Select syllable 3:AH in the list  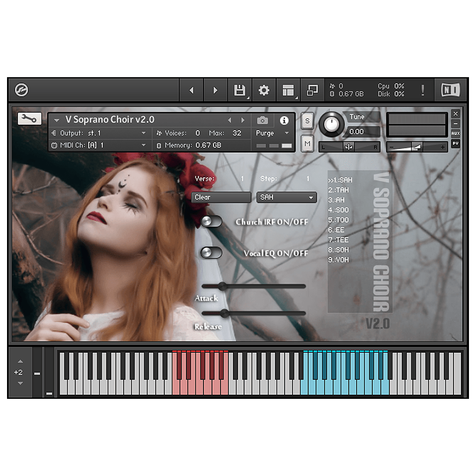336,200
